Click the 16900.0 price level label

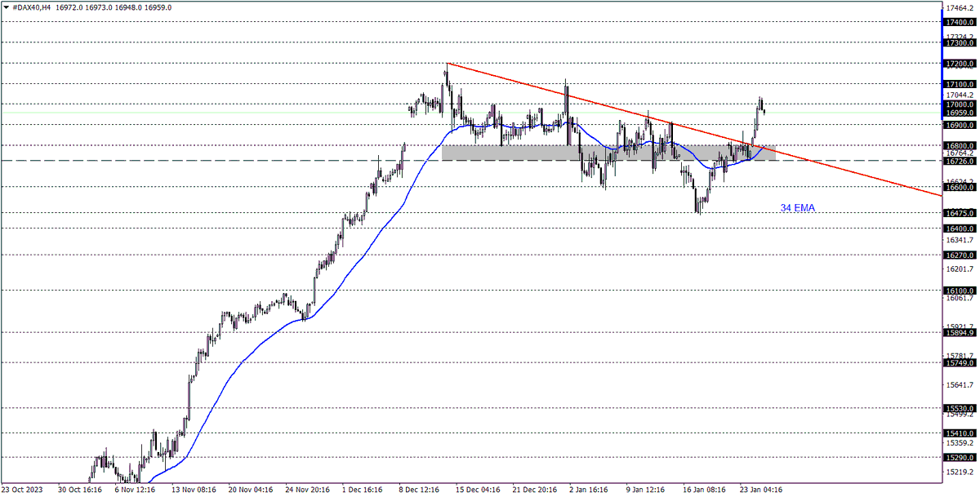point(959,126)
